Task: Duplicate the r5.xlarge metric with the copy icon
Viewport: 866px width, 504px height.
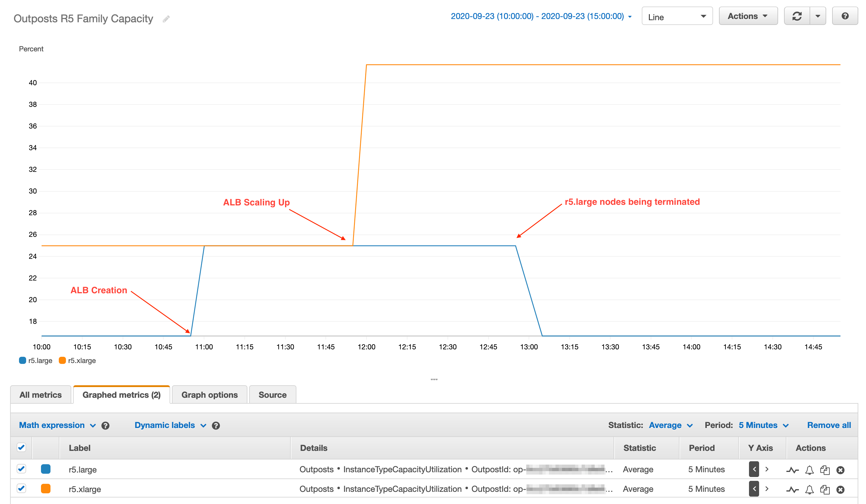Action: coord(825,489)
